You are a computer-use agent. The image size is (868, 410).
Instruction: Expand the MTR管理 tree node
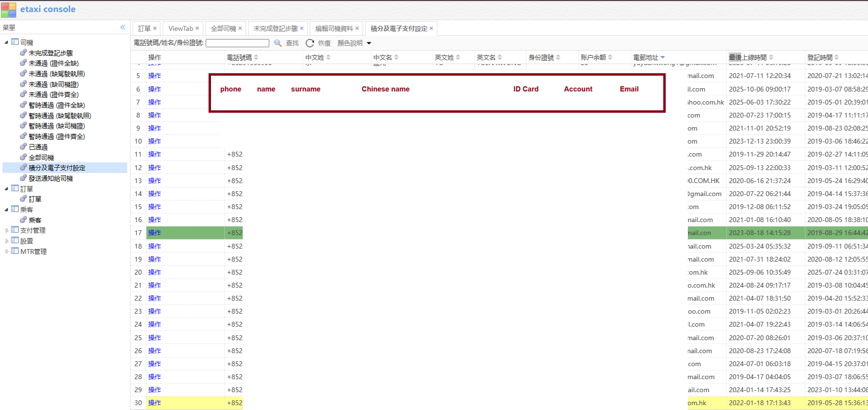(7, 251)
